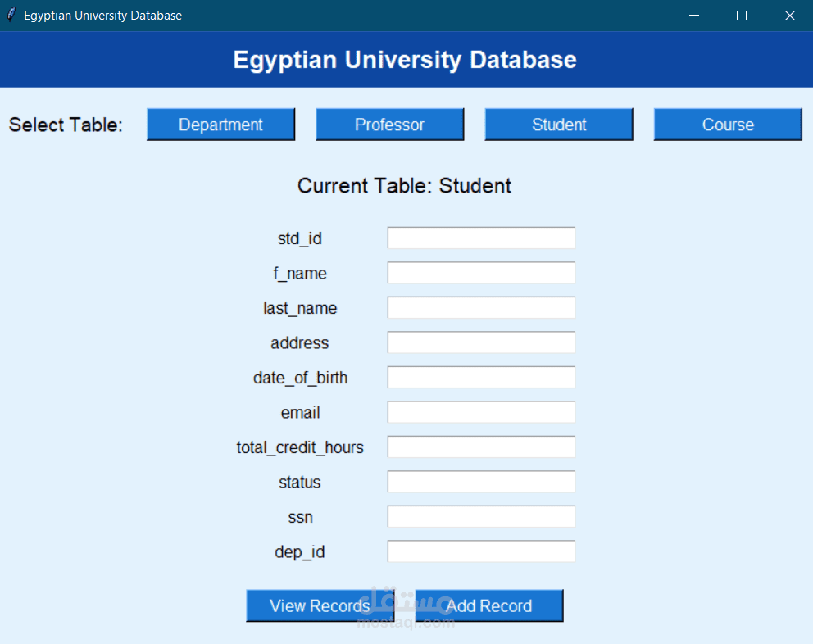This screenshot has height=644, width=813.
Task: Click inside the f_name input field
Action: tap(480, 272)
